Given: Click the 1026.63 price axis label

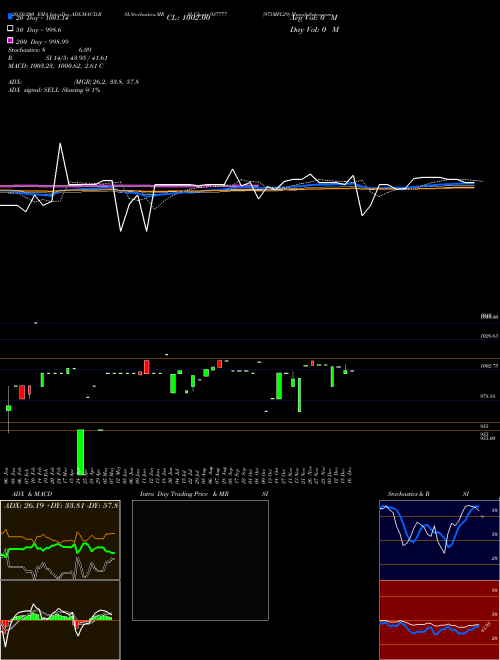Looking at the screenshot, I should click(x=489, y=336).
